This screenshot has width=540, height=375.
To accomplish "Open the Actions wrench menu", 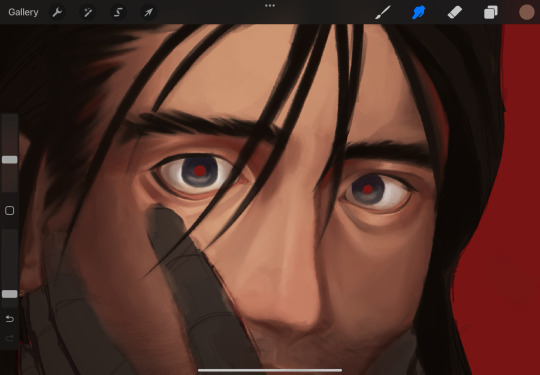I will 57,13.
